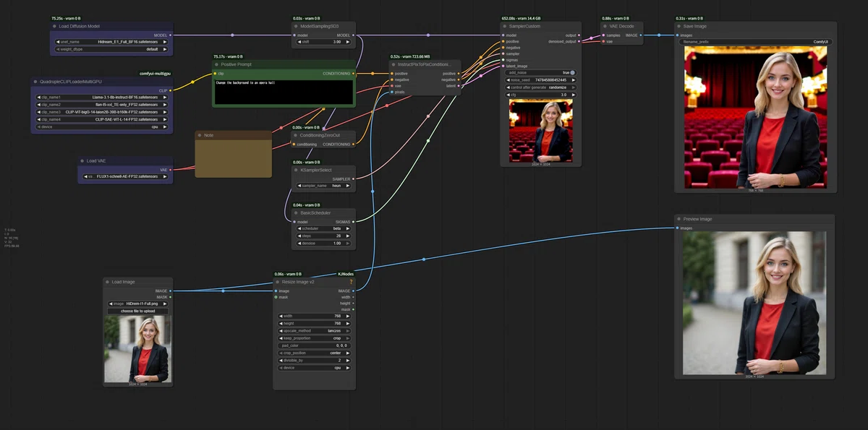Collapse the Save Image node via its title dot
868x430 pixels.
[x=678, y=26]
